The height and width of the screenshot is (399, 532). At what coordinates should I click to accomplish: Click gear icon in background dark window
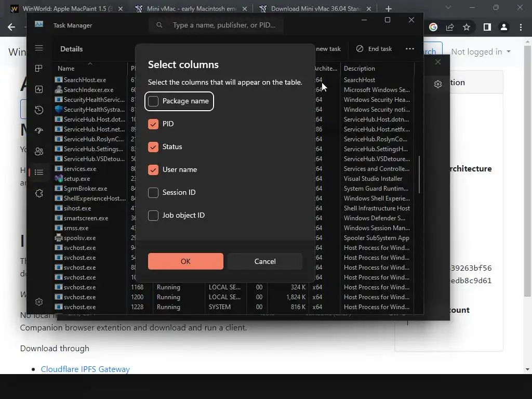[438, 84]
